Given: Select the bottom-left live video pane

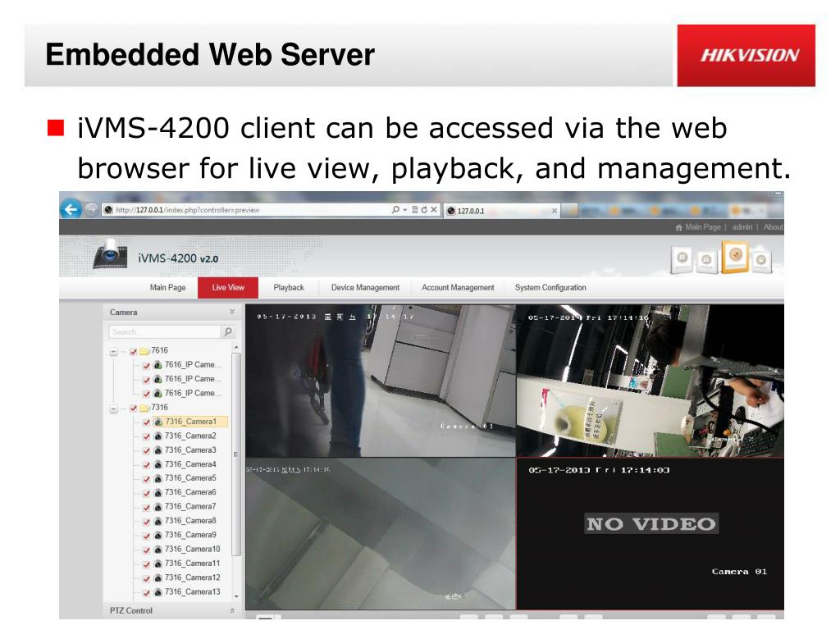Looking at the screenshot, I should click(x=380, y=533).
